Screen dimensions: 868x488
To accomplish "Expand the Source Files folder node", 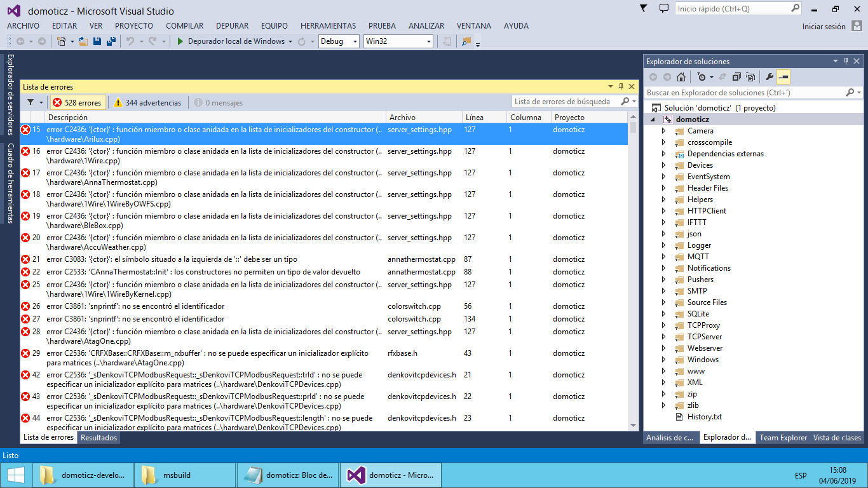I will 664,302.
